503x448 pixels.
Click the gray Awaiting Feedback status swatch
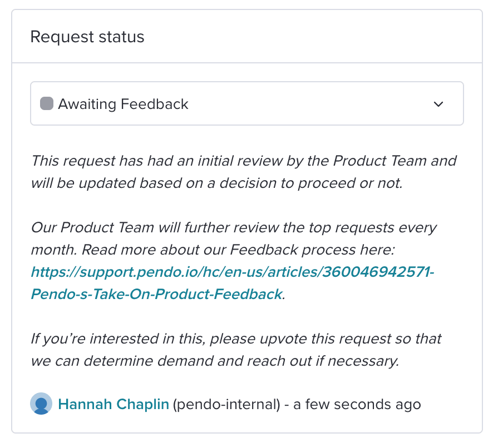47,103
